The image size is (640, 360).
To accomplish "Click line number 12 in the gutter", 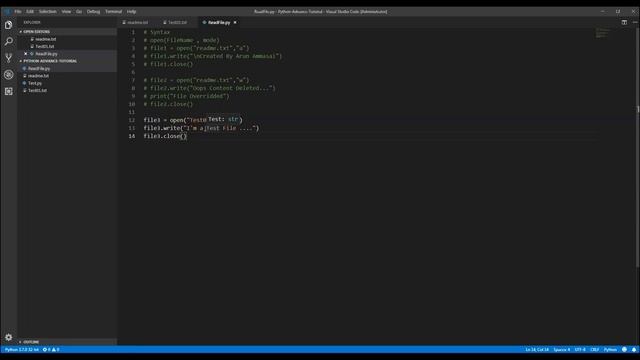I will click(x=131, y=120).
